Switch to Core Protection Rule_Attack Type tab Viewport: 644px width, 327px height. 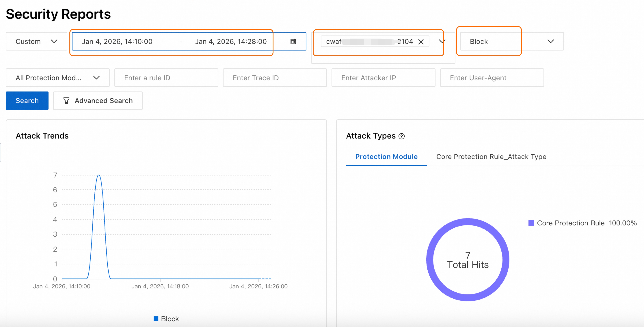coord(491,157)
